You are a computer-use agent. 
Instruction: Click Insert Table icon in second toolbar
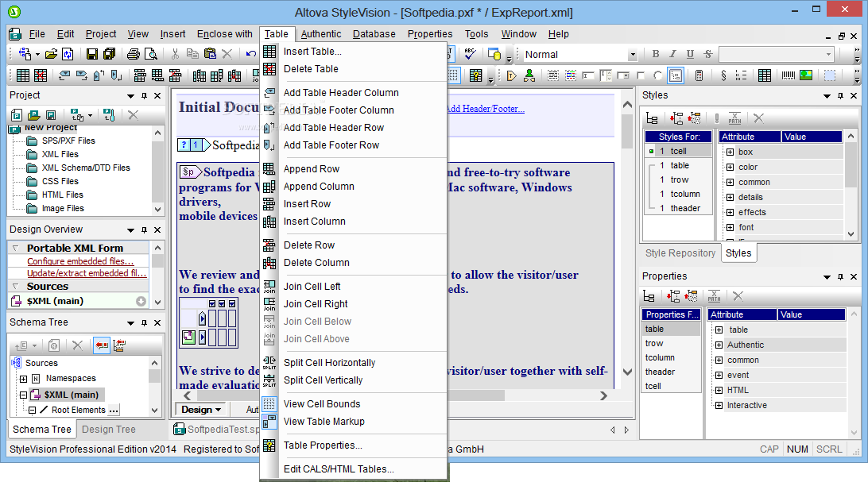pyautogui.click(x=23, y=75)
